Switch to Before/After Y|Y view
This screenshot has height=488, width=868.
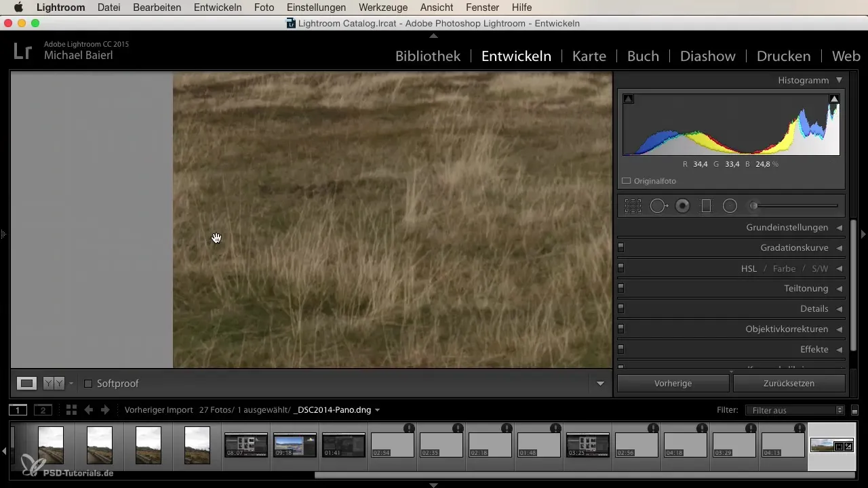click(x=54, y=384)
